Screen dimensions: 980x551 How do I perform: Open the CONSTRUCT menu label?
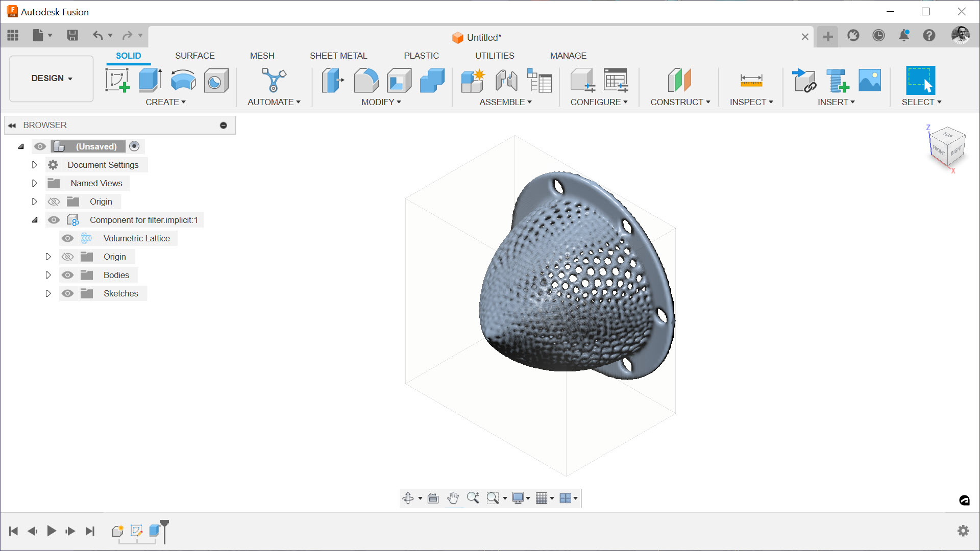point(680,102)
